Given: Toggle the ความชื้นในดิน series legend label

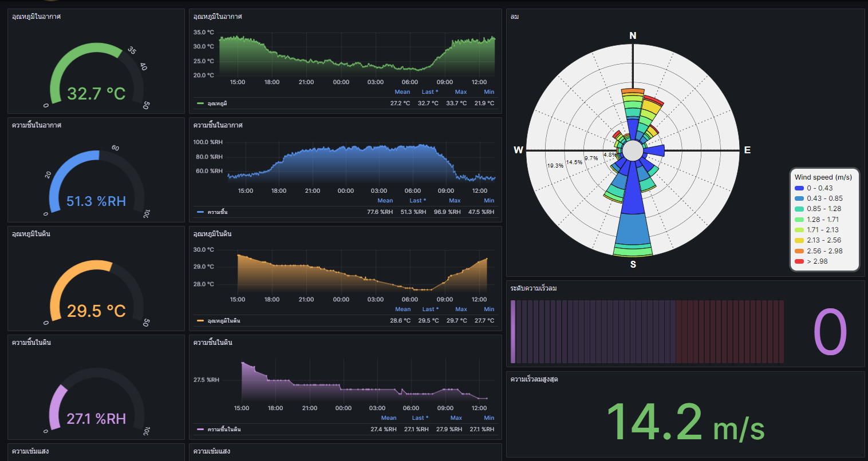Looking at the screenshot, I should 224,430.
